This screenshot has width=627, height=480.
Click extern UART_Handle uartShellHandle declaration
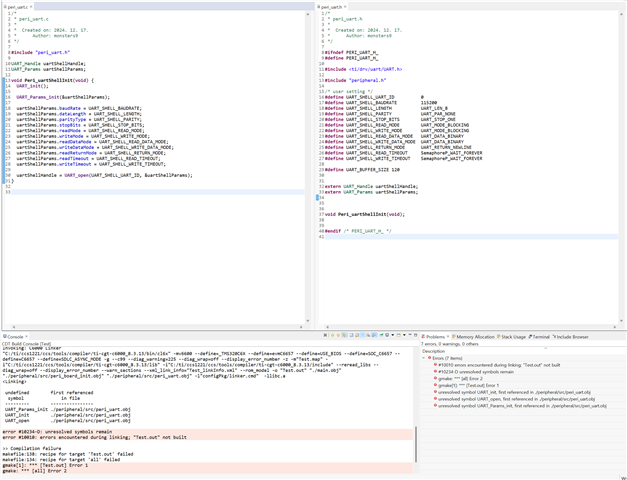[371, 186]
